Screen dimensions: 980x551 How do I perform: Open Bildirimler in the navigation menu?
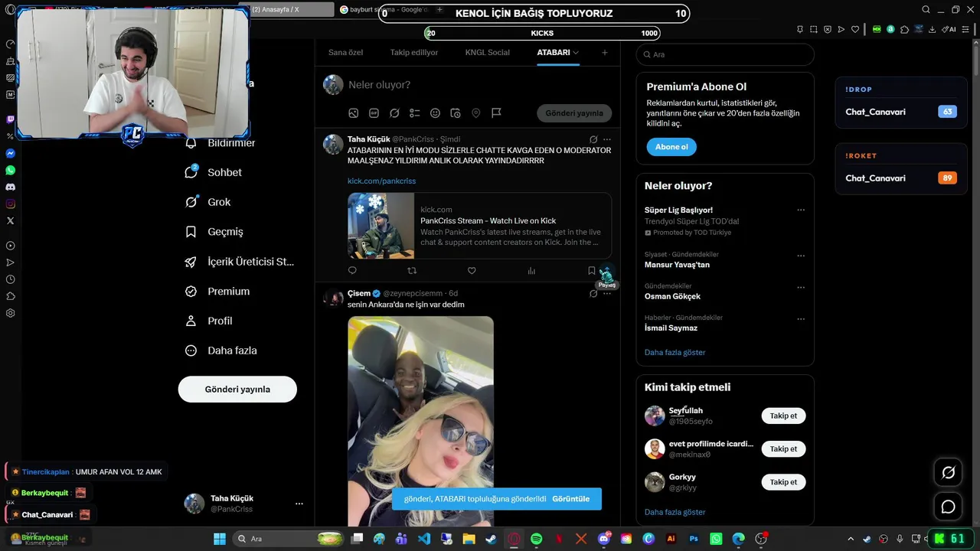coord(220,143)
